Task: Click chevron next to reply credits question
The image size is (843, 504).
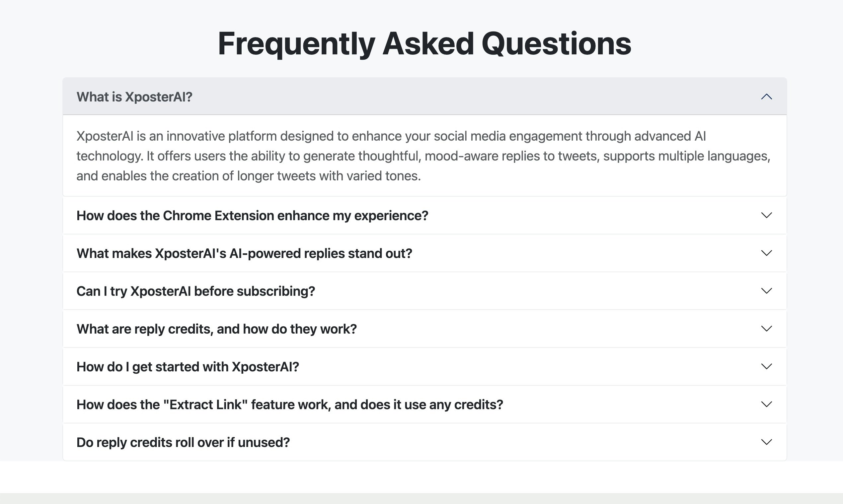Action: (x=766, y=328)
